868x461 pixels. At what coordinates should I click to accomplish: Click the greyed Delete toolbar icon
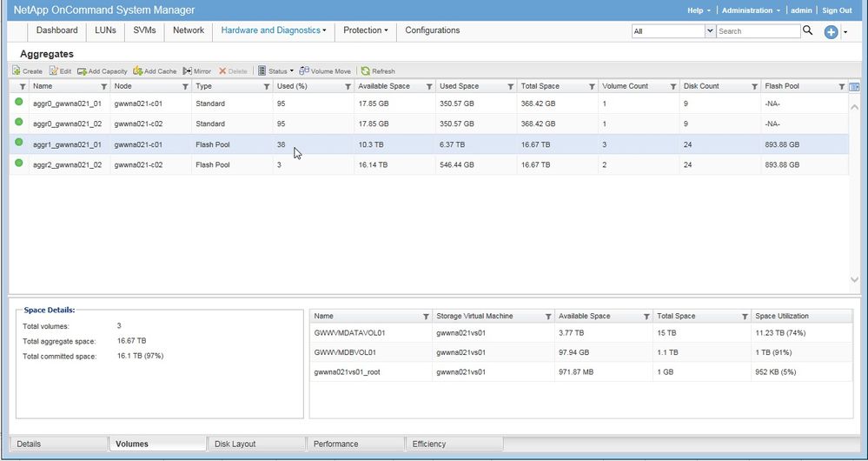coord(222,71)
